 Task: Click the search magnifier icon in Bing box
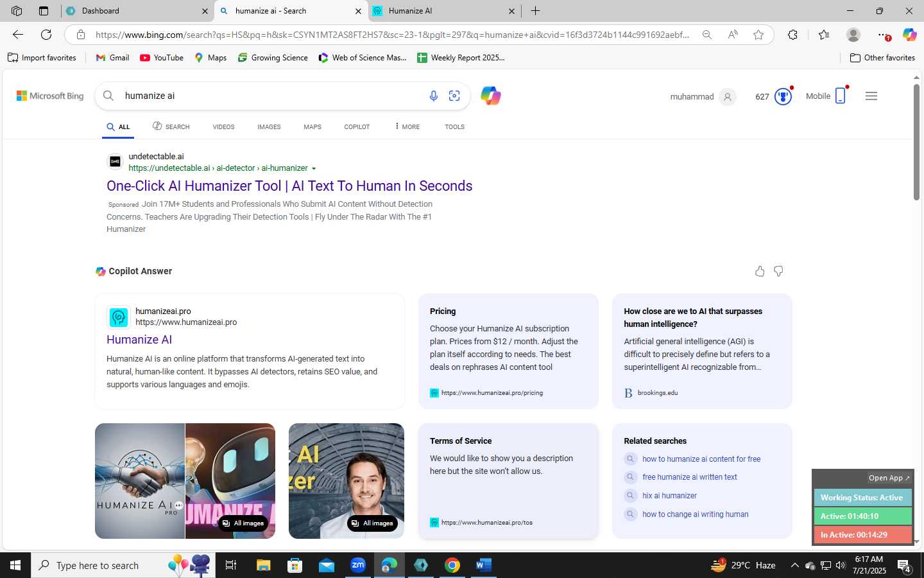(x=108, y=96)
